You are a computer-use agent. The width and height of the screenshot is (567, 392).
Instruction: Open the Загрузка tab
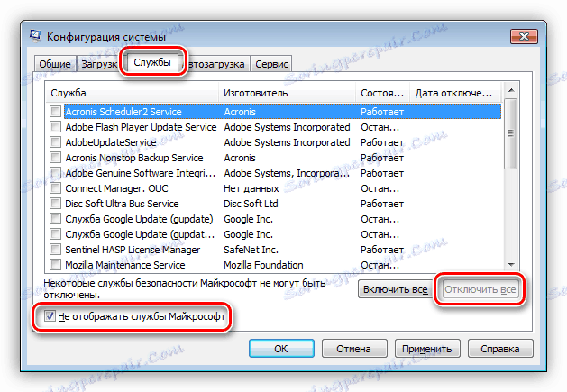coord(99,64)
